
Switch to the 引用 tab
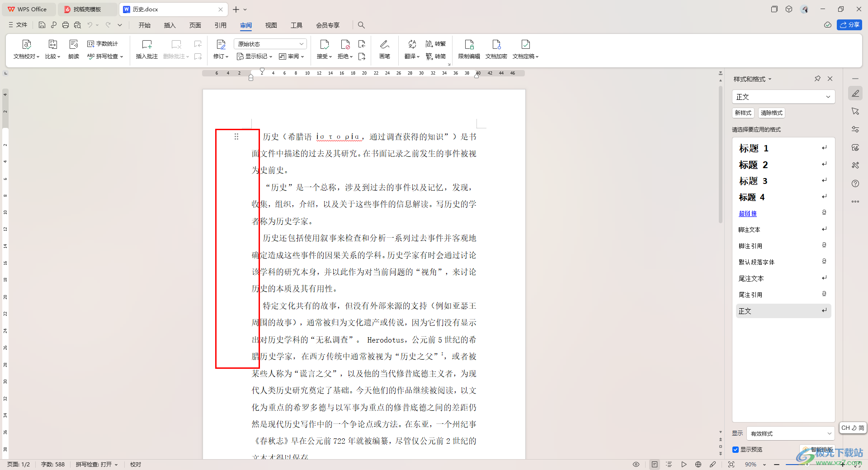(221, 25)
